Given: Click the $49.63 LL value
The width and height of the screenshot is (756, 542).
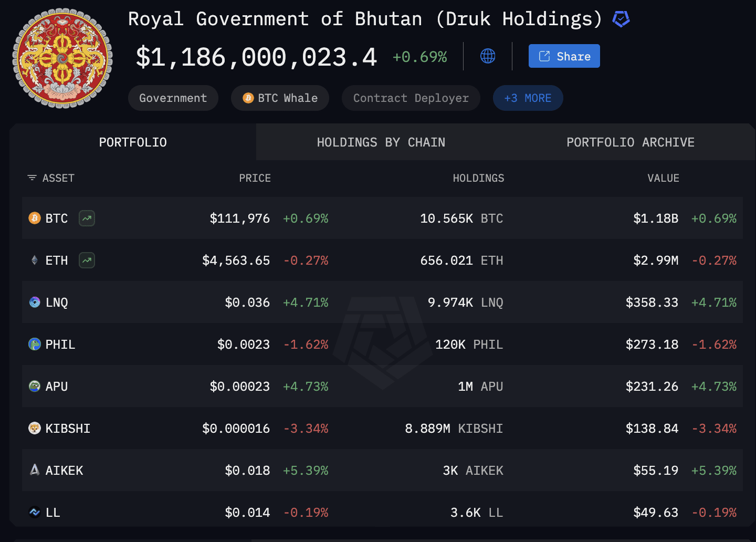Looking at the screenshot, I should (x=656, y=513).
